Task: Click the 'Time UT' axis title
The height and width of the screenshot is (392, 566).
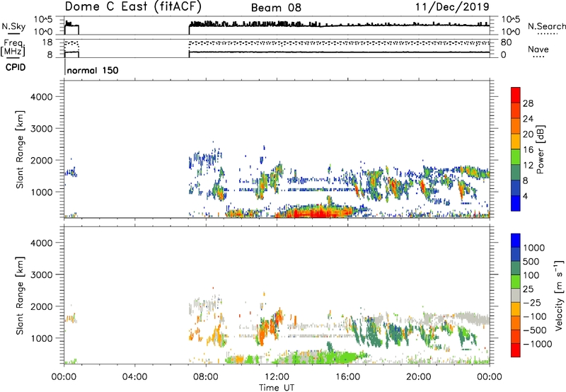Action: point(277,388)
